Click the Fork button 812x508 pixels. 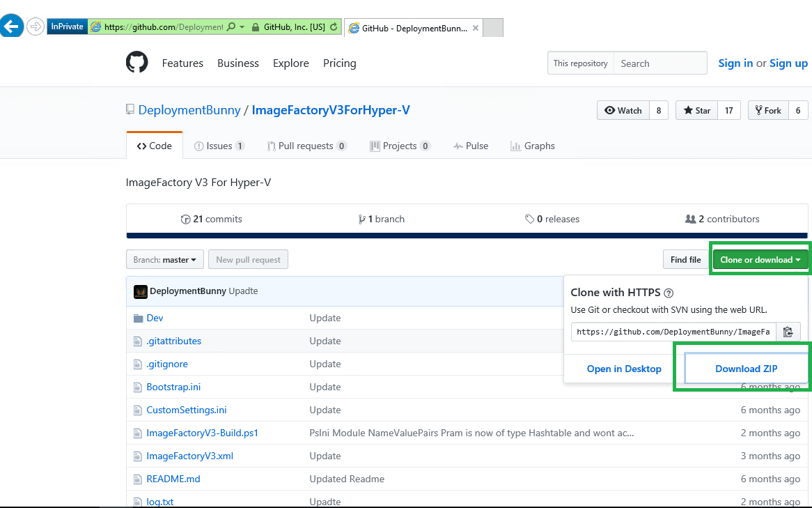pyautogui.click(x=768, y=110)
